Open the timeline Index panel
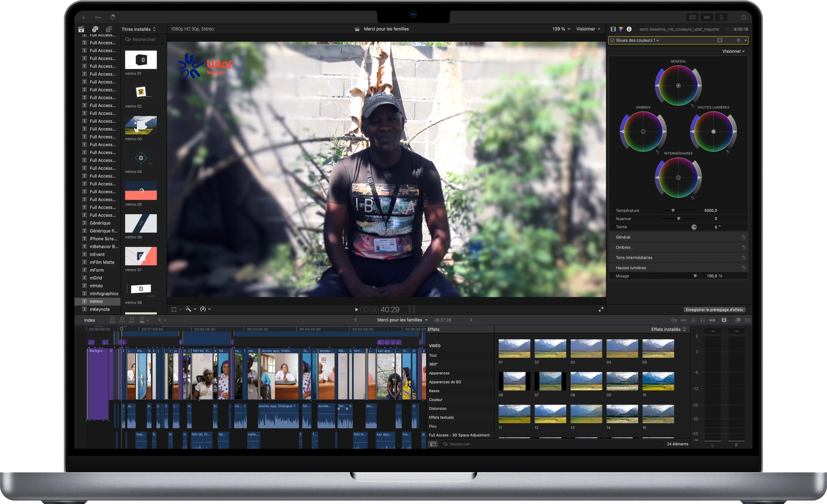This screenshot has height=504, width=827. (89, 320)
